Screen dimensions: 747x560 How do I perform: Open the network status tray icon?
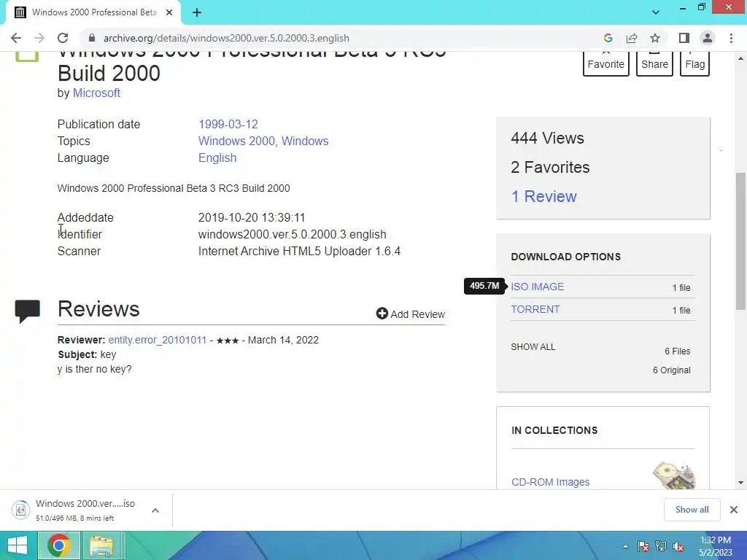click(x=661, y=546)
